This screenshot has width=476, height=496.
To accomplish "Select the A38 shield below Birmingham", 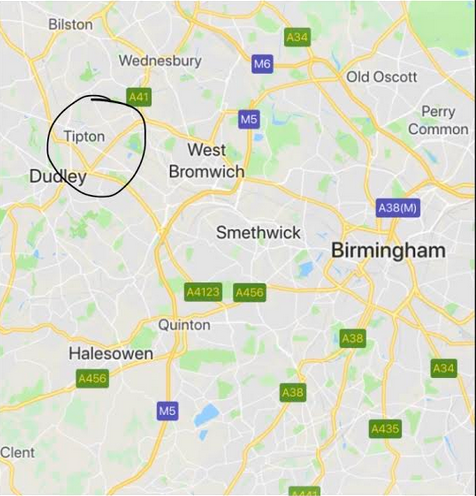I will click(353, 338).
